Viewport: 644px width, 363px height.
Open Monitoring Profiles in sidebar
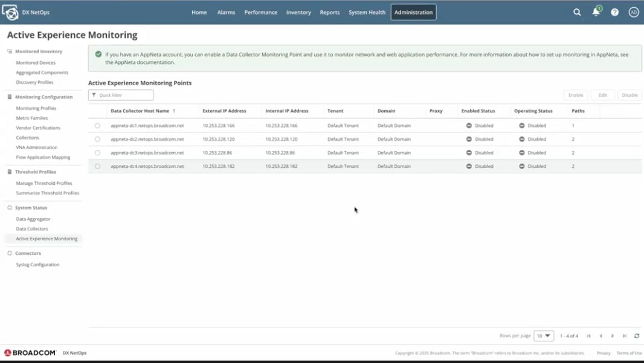[x=36, y=108]
